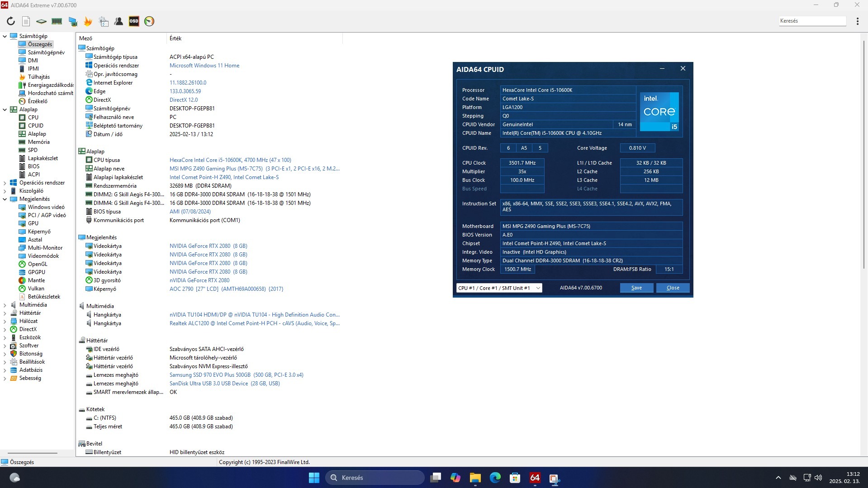Select the Windows videó tree item
868x488 pixels.
(46, 207)
